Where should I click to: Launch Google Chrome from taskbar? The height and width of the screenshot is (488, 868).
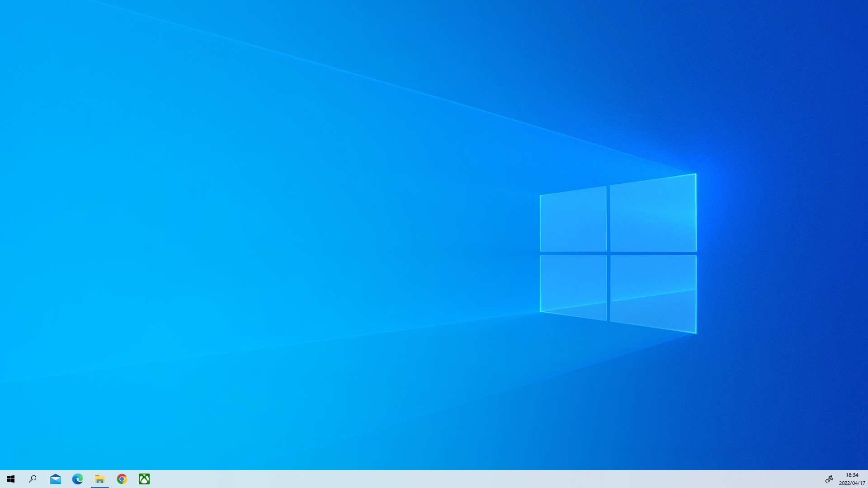(x=122, y=479)
